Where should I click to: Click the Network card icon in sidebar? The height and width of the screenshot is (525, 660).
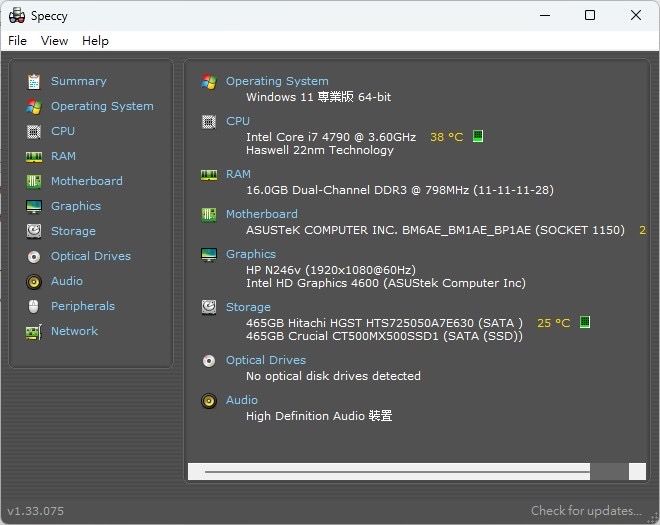click(34, 331)
